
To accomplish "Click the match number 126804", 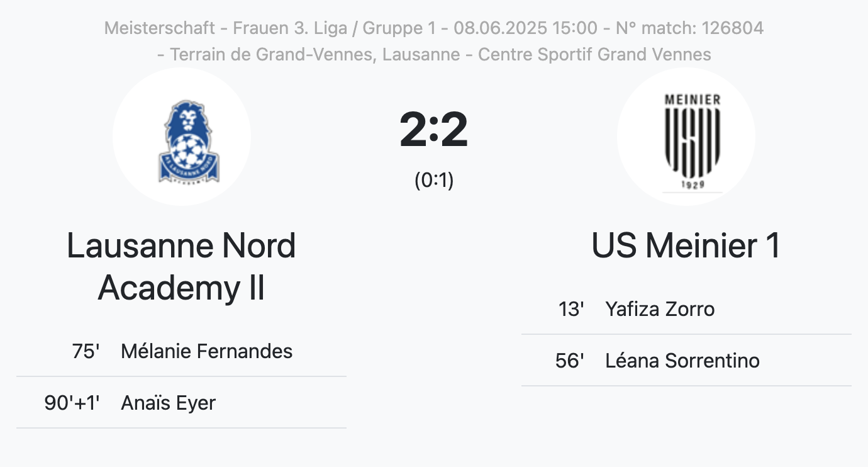I will (733, 28).
